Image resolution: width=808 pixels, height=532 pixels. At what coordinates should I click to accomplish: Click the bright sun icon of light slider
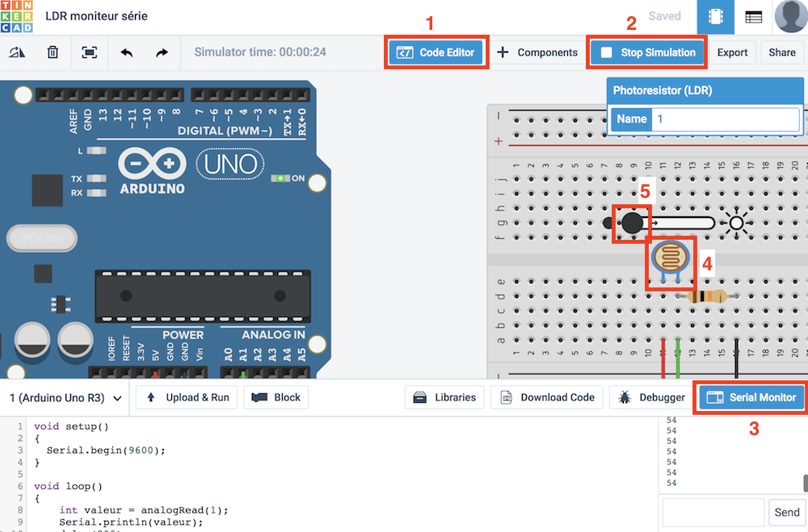(x=736, y=223)
